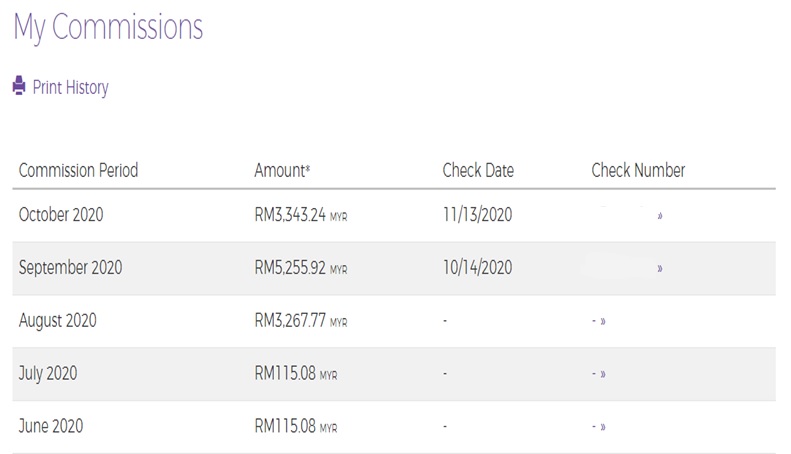The width and height of the screenshot is (791, 454).
Task: Select the Check Number column header
Action: coord(638,170)
